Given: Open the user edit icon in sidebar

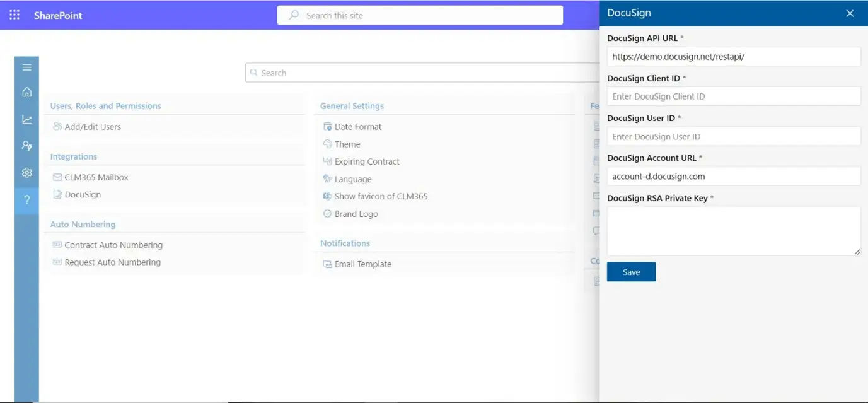Looking at the screenshot, I should [26, 146].
